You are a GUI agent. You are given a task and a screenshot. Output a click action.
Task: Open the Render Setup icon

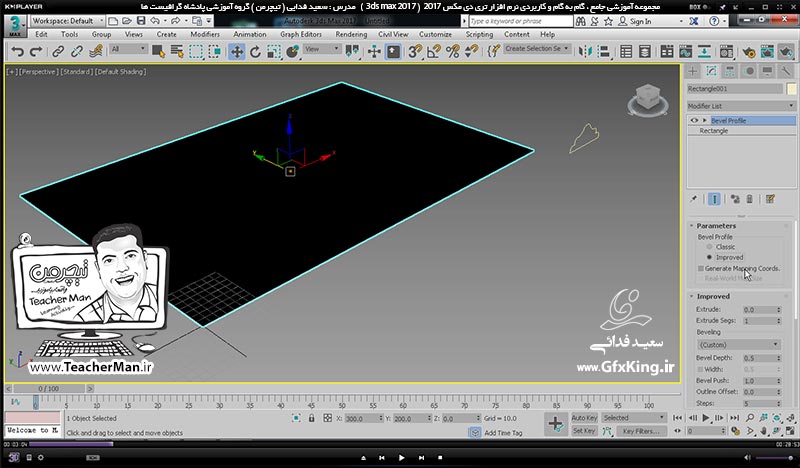pos(748,52)
